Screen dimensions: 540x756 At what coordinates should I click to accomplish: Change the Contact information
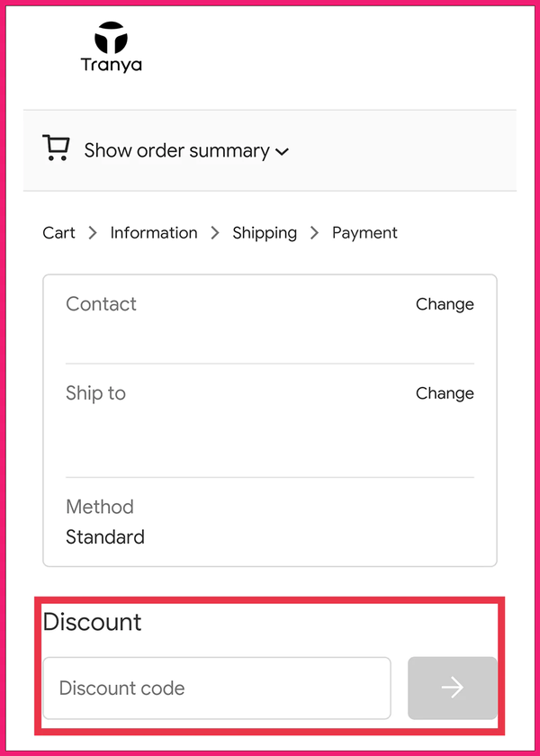(x=445, y=304)
